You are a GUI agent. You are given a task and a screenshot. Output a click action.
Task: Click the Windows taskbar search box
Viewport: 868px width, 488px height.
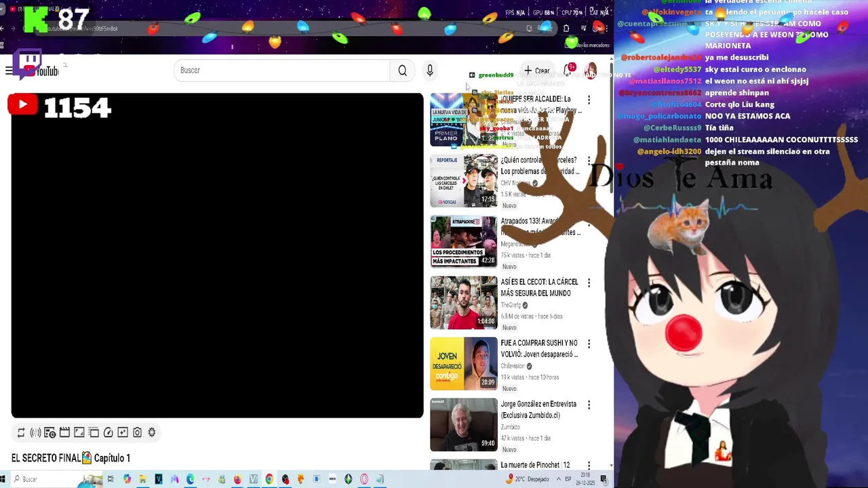[x=56, y=479]
